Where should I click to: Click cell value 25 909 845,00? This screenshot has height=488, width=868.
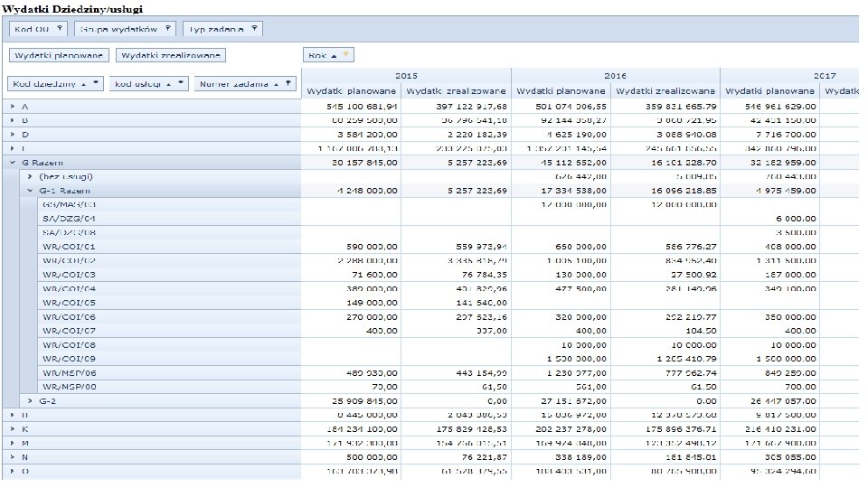(x=364, y=401)
